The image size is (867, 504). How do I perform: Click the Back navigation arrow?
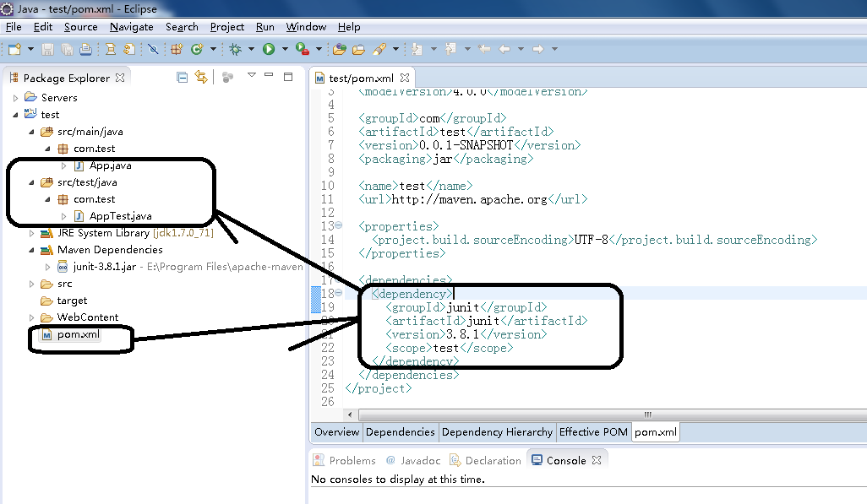click(x=504, y=49)
